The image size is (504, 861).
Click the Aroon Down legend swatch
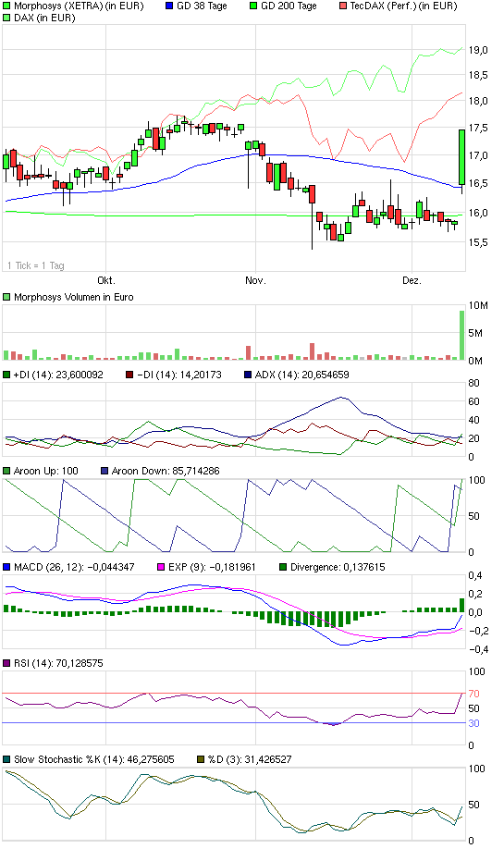[x=104, y=471]
